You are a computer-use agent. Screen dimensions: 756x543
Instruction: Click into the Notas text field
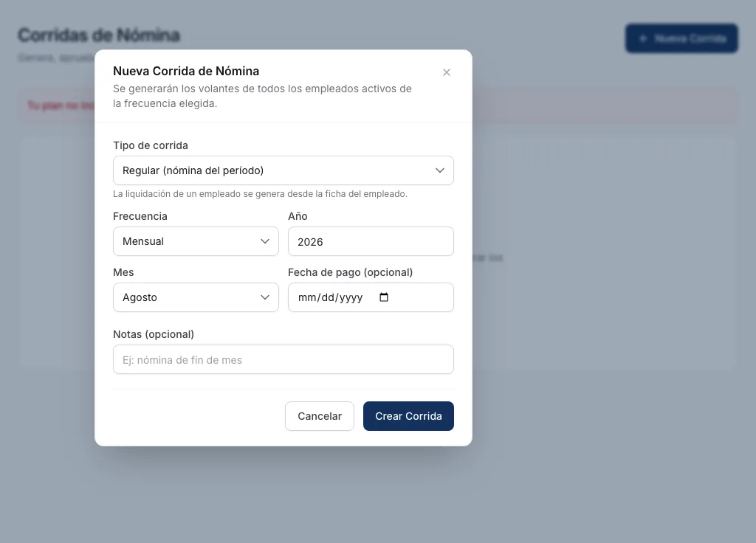point(283,359)
